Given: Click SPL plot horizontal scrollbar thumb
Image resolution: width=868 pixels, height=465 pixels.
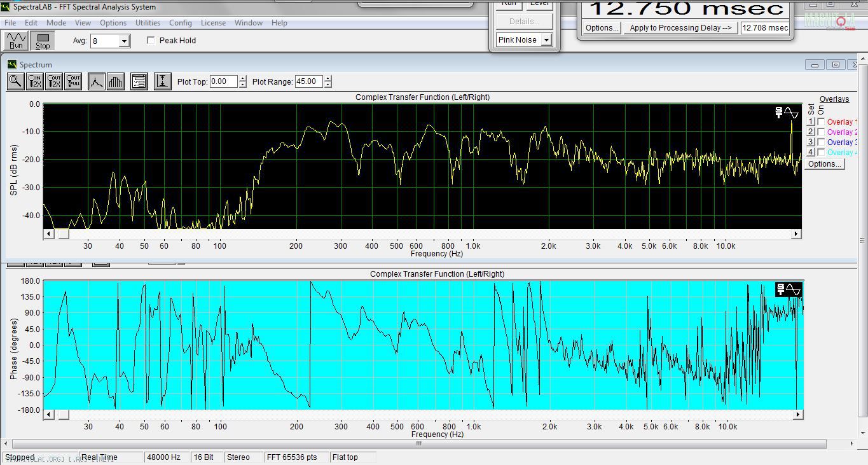Looking at the screenshot, I should point(63,234).
